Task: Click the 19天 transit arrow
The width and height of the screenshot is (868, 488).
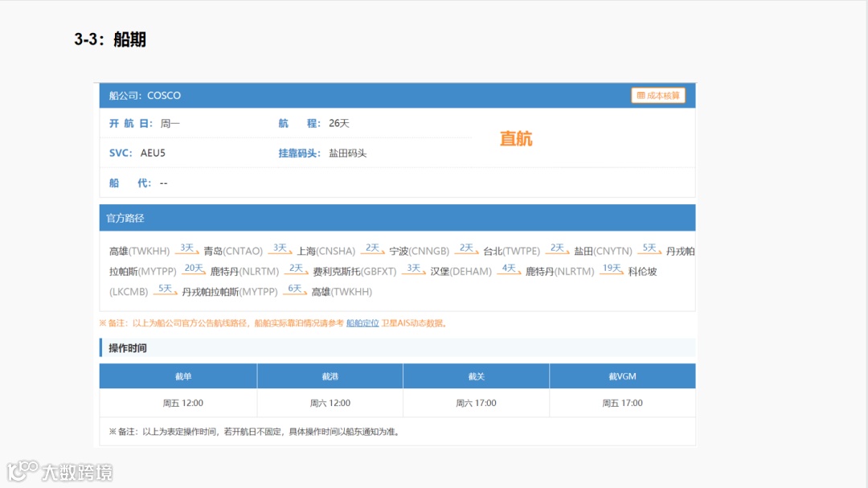Action: (612, 269)
